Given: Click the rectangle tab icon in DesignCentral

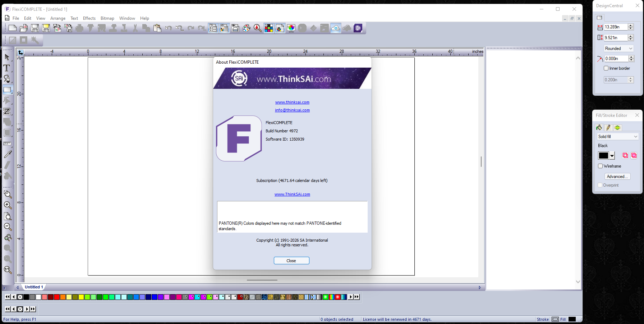Looking at the screenshot, I should pyautogui.click(x=599, y=17).
